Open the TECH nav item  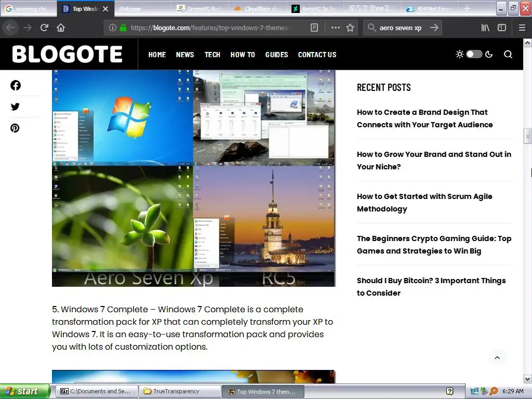(x=212, y=55)
